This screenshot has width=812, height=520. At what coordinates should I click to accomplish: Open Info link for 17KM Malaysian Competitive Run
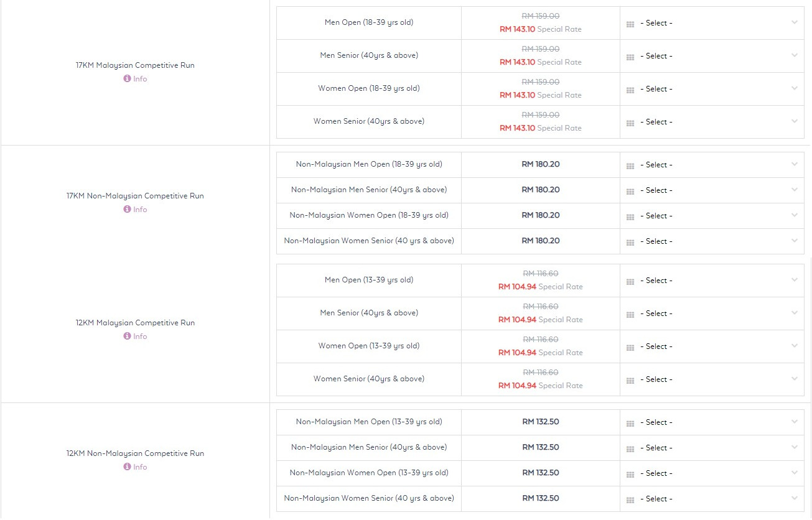pyautogui.click(x=140, y=79)
